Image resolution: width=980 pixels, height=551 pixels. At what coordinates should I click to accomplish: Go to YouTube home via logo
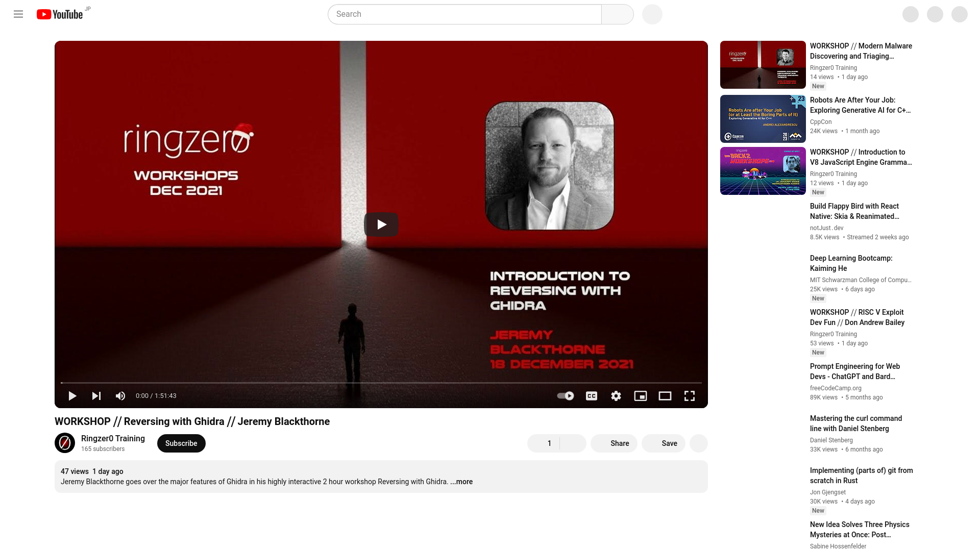coord(60,14)
